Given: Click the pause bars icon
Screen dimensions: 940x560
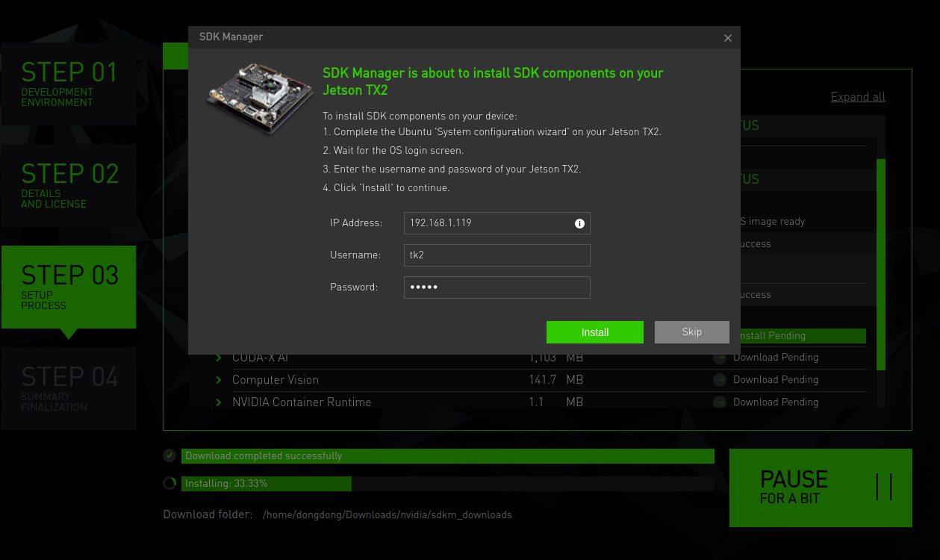Looking at the screenshot, I should (885, 487).
